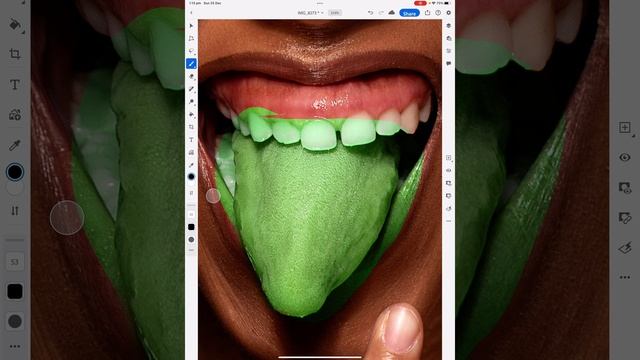Select the tool icon directly above the small Paint Bucket
The image size is (640, 360).
coord(191,102)
